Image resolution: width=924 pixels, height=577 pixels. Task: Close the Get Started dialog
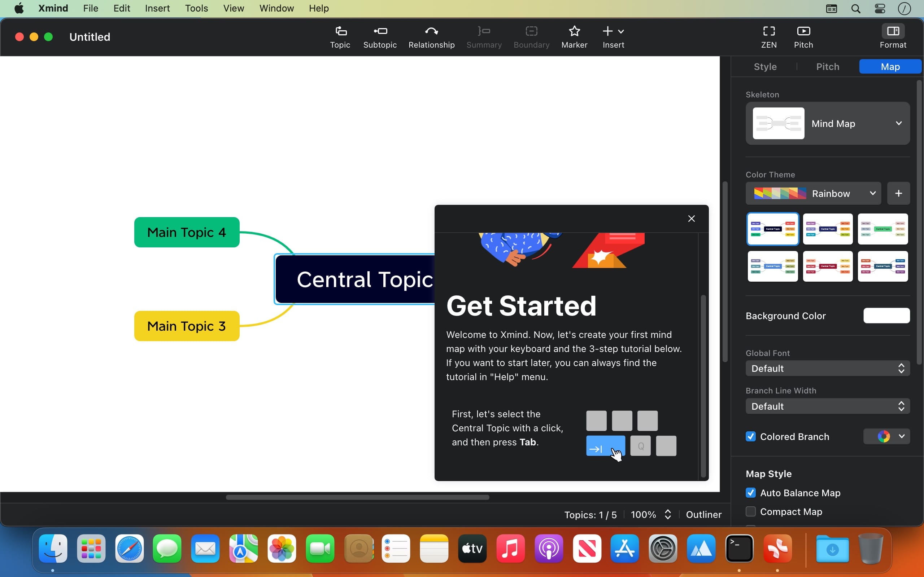pyautogui.click(x=691, y=219)
